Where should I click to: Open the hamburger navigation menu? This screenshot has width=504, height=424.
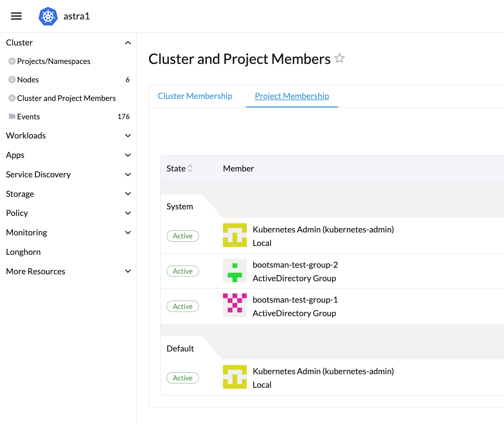[16, 16]
